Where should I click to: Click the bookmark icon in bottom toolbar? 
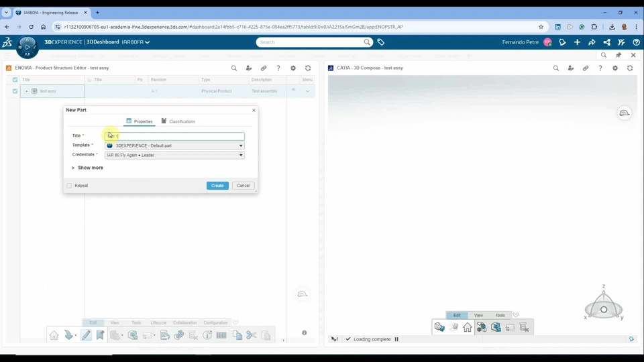tap(100, 335)
